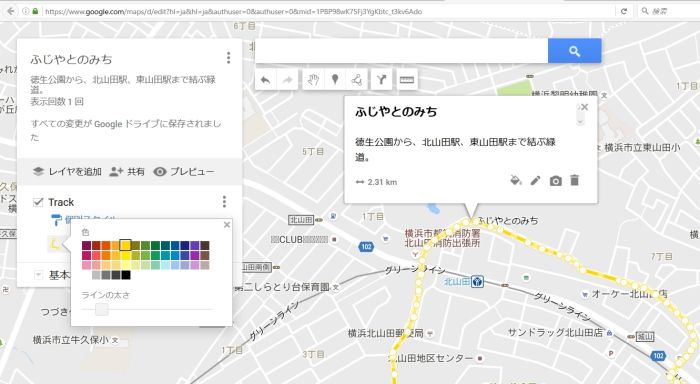The width and height of the screenshot is (700, 384).
Task: Click レイヤを追加 to add a layer
Action: (67, 171)
